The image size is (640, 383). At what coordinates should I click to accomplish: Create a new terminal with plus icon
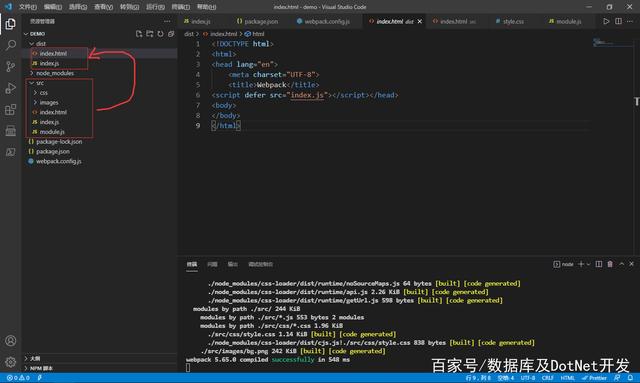coord(581,264)
